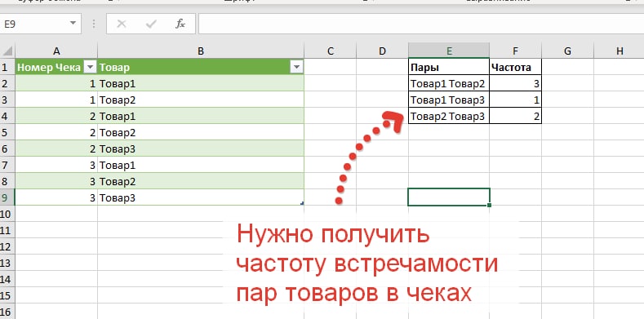Click the Insert Function fx icon
Screen dimensions: 644x319
(180, 24)
